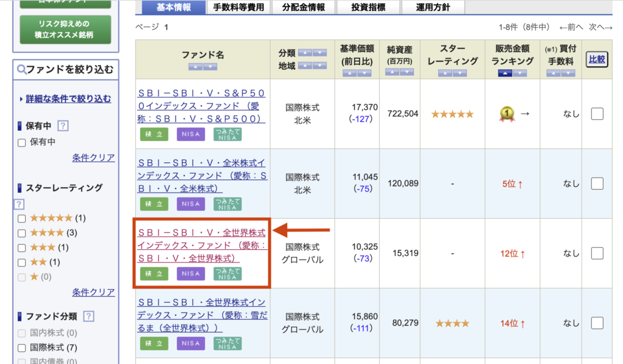The height and width of the screenshot is (364, 623).
Task: Sort 販売金額ランキング ascending arrow
Action: [x=504, y=73]
